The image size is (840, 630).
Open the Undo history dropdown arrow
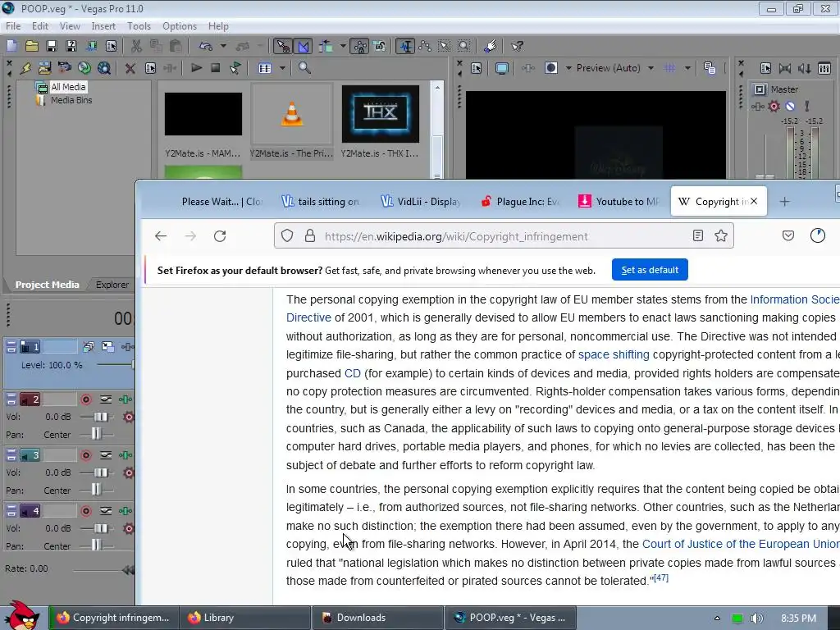coord(223,46)
